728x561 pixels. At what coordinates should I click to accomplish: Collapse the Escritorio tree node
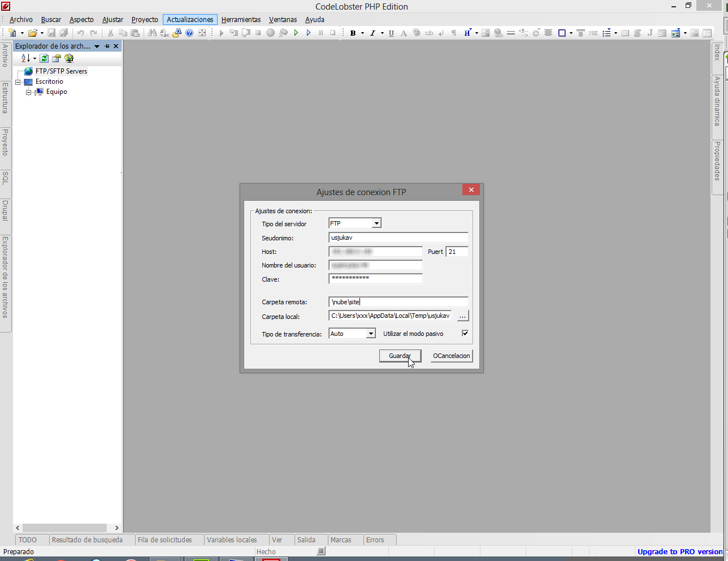(x=18, y=82)
